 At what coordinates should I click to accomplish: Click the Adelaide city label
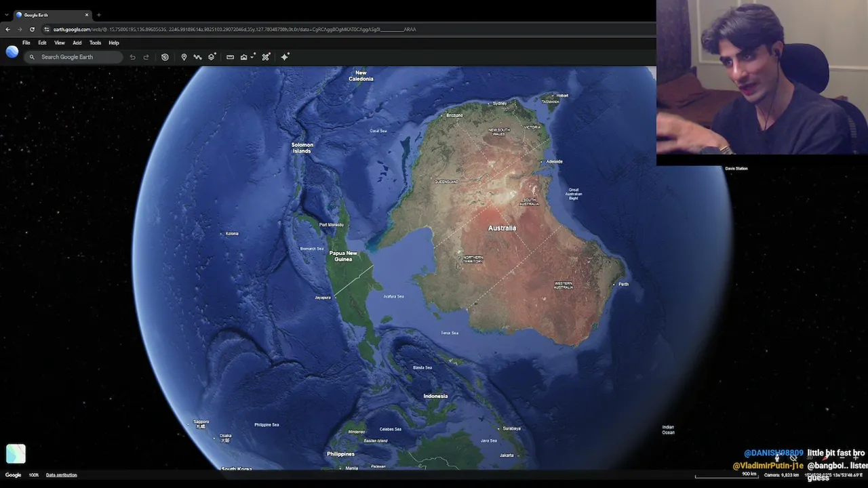pyautogui.click(x=555, y=161)
